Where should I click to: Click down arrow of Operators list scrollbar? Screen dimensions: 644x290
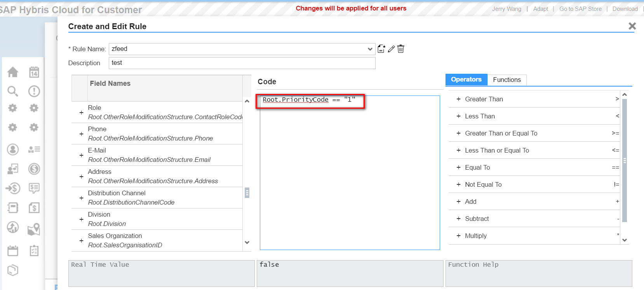(x=625, y=240)
